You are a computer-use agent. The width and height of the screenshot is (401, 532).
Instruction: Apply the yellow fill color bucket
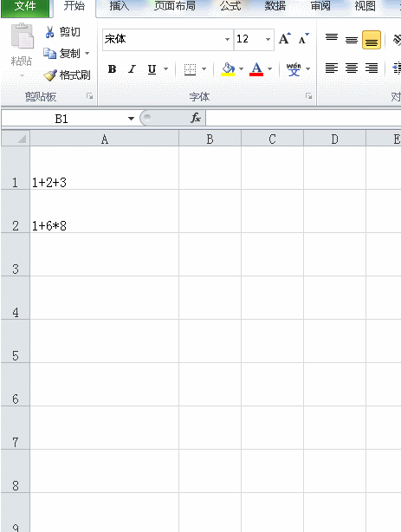pyautogui.click(x=228, y=68)
